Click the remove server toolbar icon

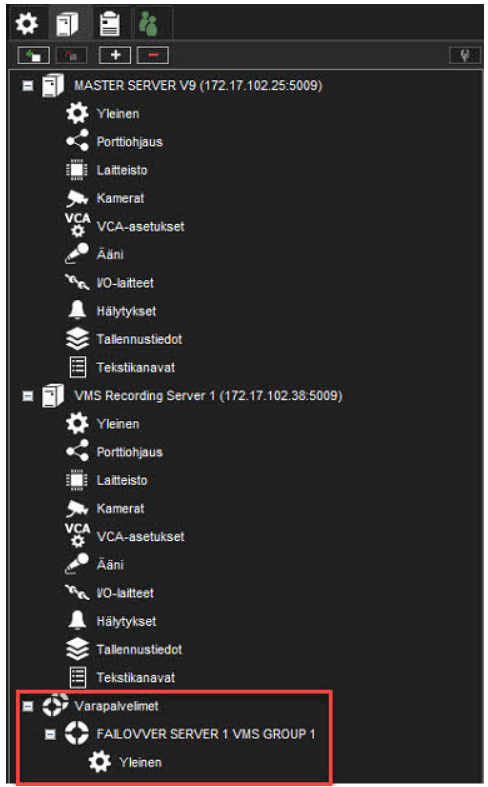[x=71, y=55]
